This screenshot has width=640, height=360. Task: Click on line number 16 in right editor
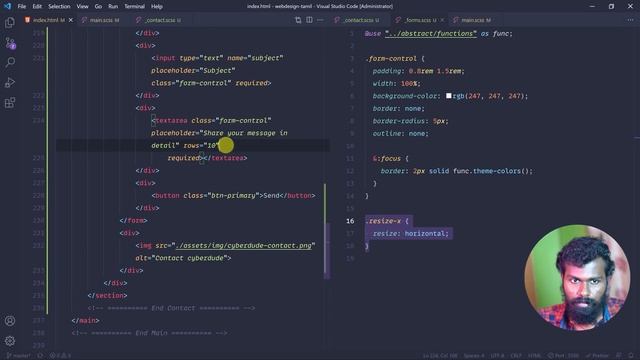click(x=350, y=221)
